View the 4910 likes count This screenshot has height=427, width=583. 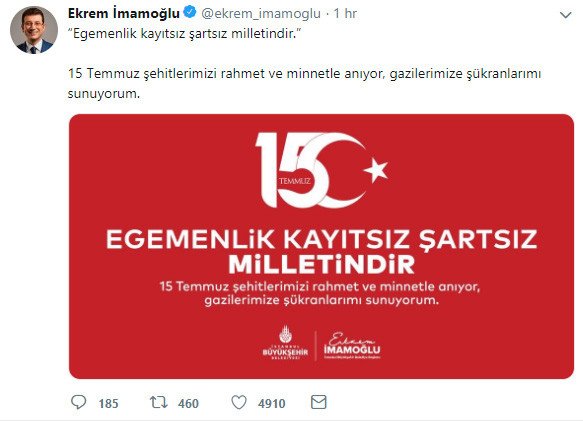272,403
